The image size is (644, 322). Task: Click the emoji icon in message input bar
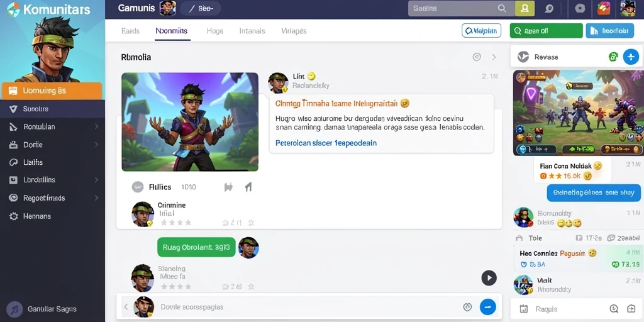tap(467, 307)
